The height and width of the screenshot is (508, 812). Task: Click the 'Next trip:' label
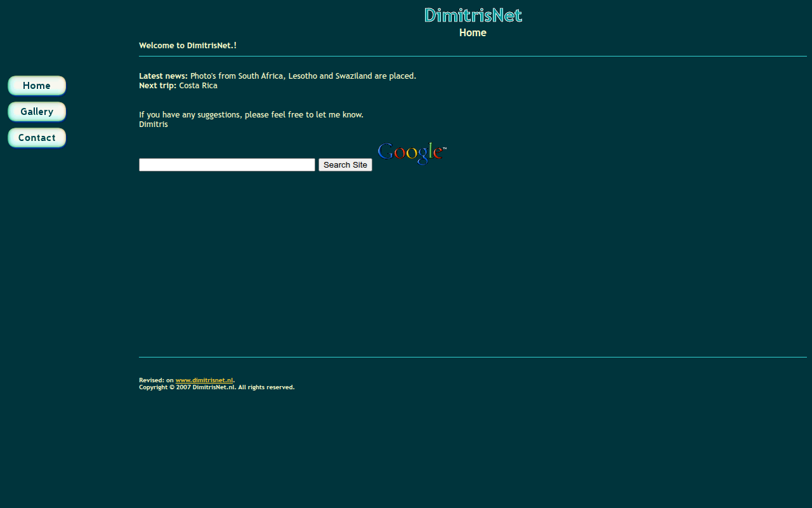(158, 86)
